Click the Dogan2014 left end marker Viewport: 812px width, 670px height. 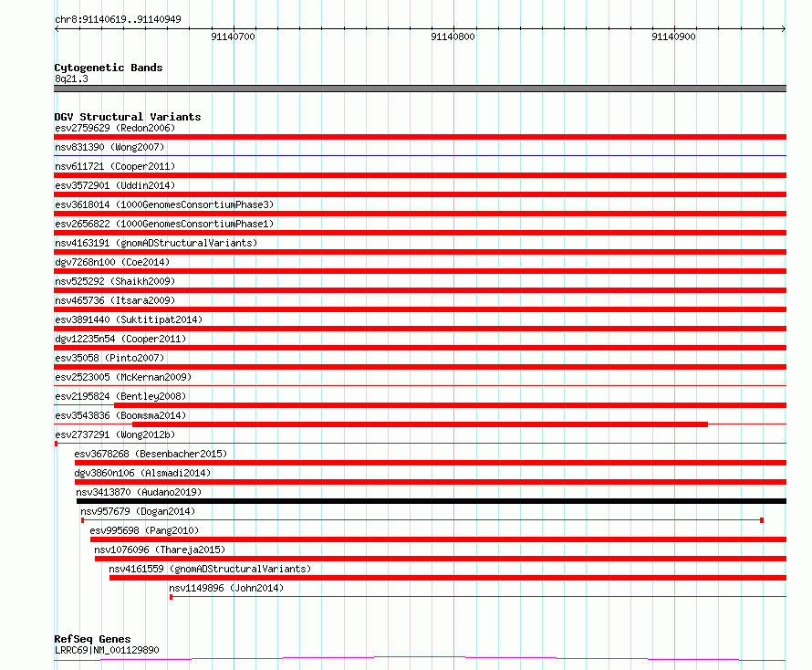pyautogui.click(x=83, y=520)
